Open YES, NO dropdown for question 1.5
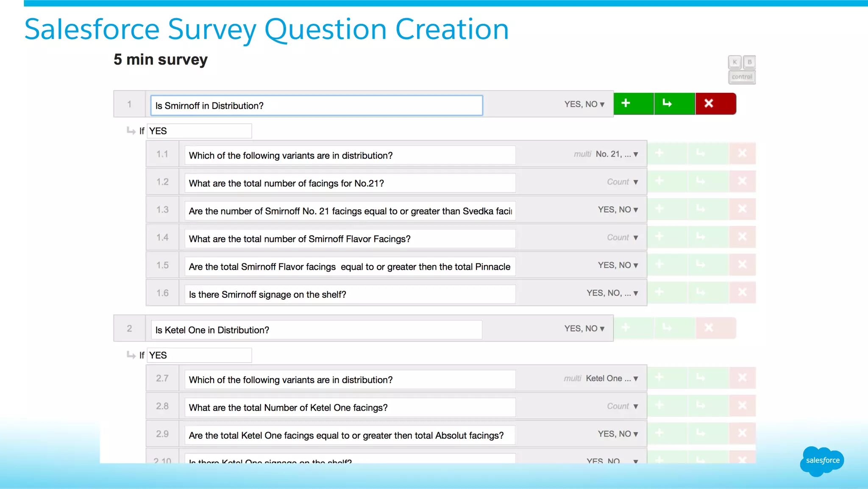The image size is (868, 489). pyautogui.click(x=618, y=265)
